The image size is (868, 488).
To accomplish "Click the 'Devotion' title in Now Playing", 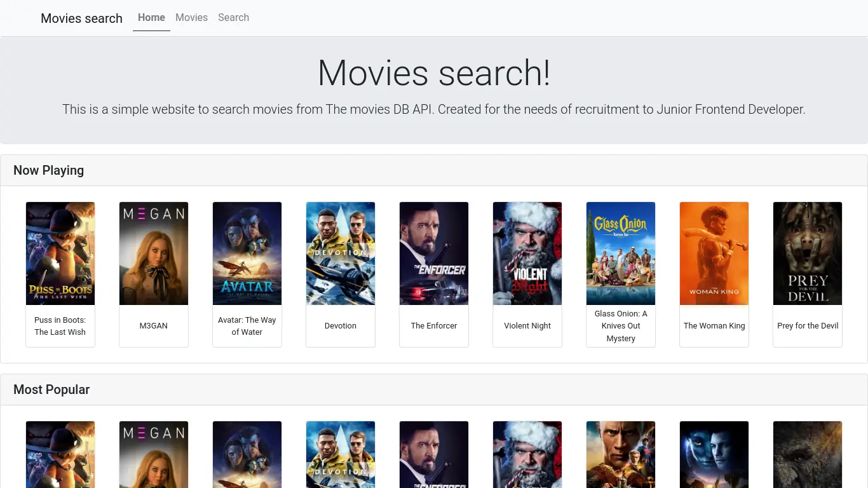I will [341, 326].
